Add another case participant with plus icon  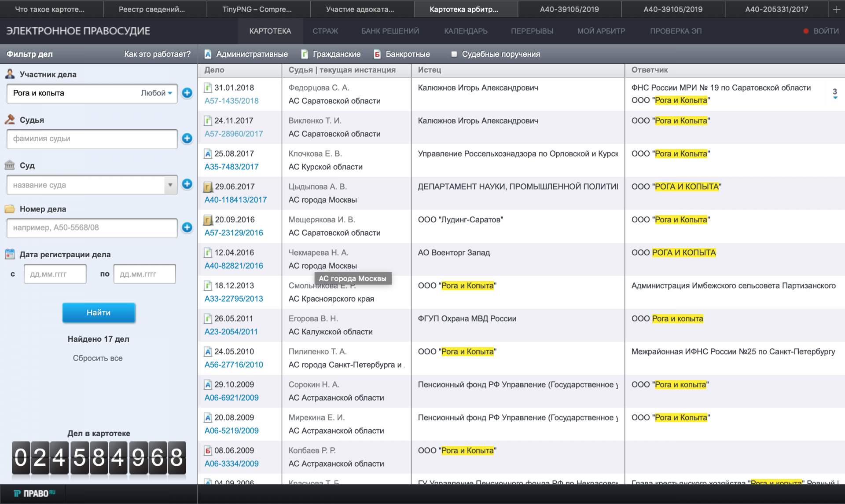point(187,93)
